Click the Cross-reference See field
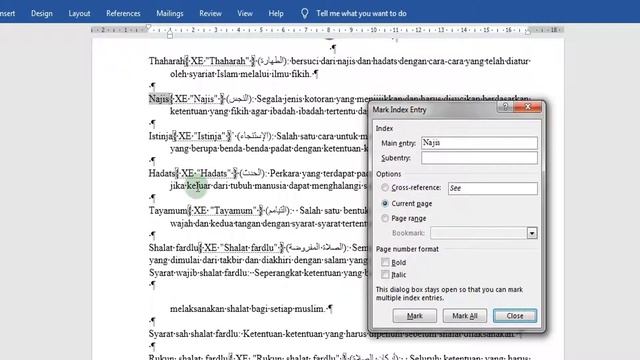The height and width of the screenshot is (360, 640). pyautogui.click(x=493, y=188)
